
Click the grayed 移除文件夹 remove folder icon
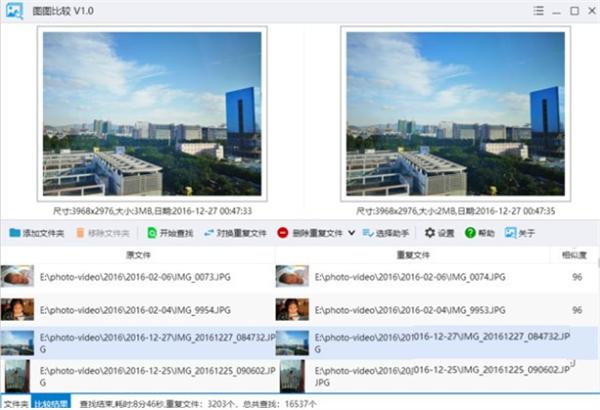[80, 233]
